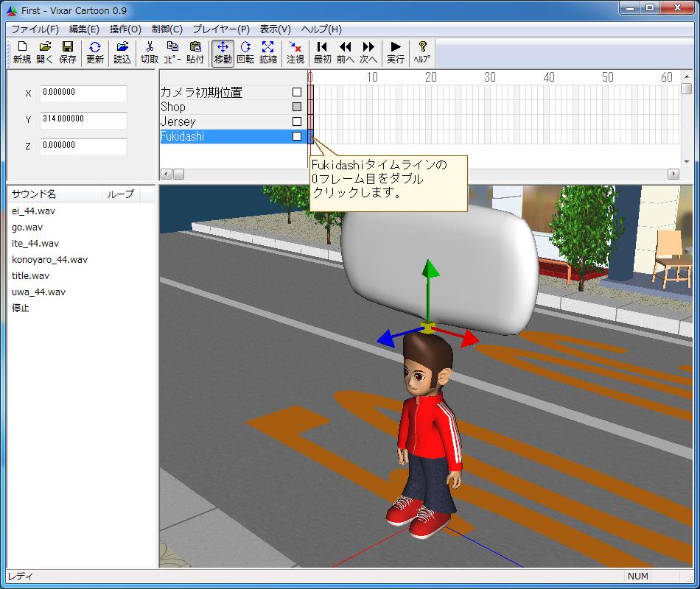
Task: Open the ファイル(F) menu
Action: tap(35, 29)
